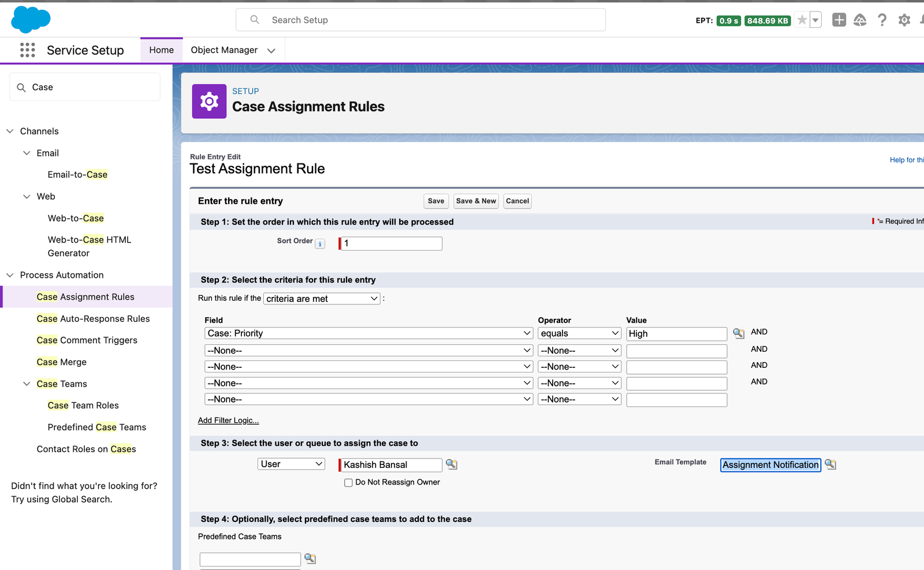Open the setup gear icon
This screenshot has height=570, width=924.
click(x=904, y=20)
